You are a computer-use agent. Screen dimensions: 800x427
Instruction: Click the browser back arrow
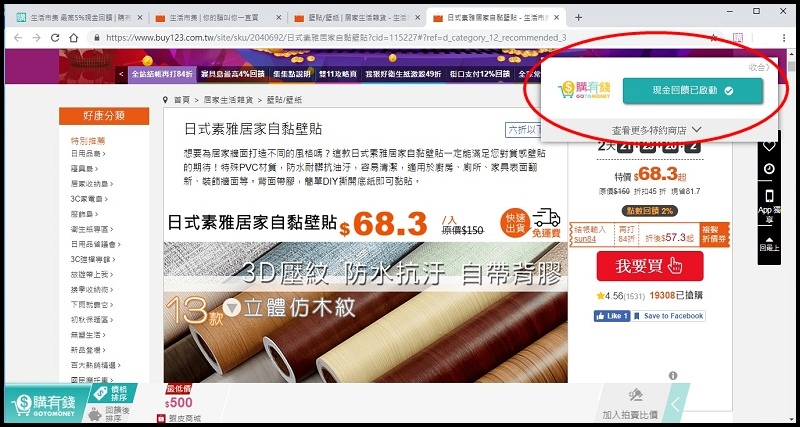(x=14, y=38)
